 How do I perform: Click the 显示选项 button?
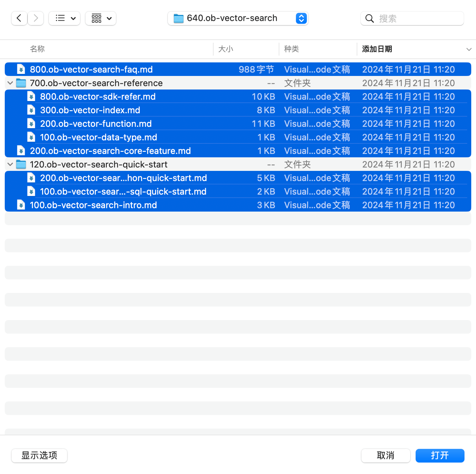coord(39,455)
